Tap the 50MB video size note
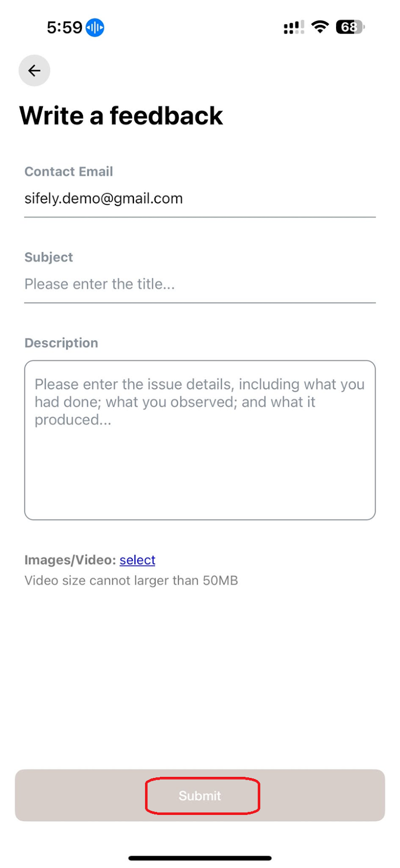Viewport: 400px width, 868px height. click(x=131, y=580)
